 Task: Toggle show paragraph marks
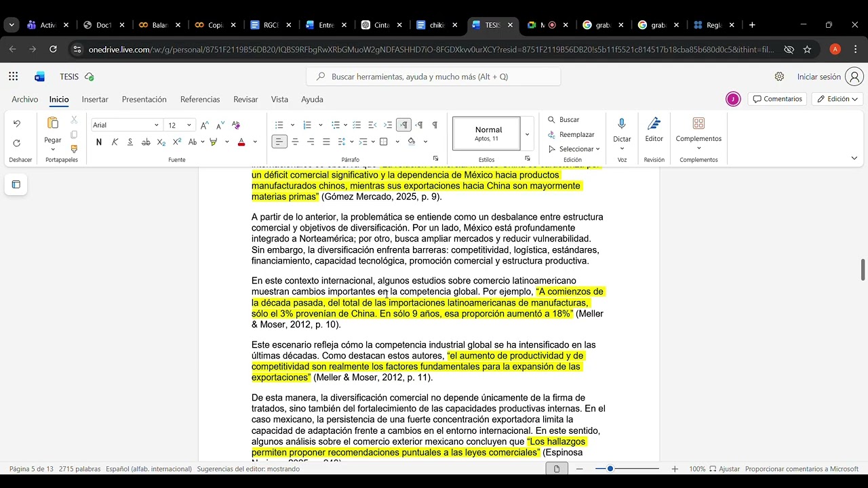click(x=435, y=125)
